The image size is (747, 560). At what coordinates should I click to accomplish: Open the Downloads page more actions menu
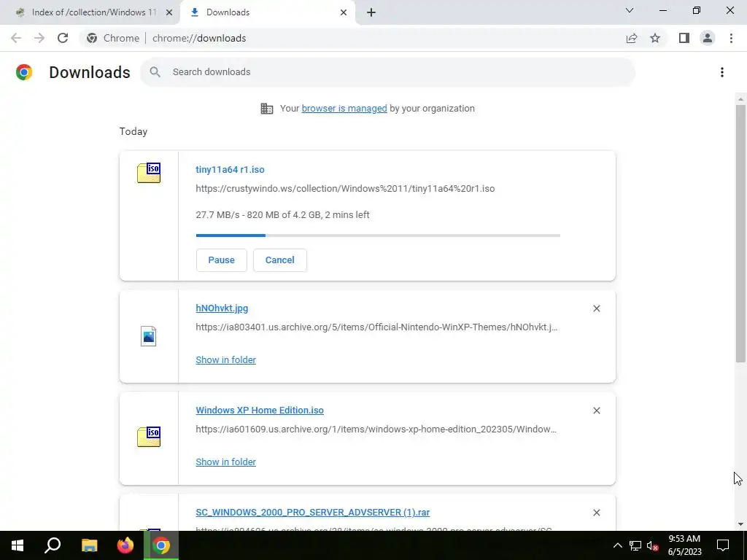[721, 72]
